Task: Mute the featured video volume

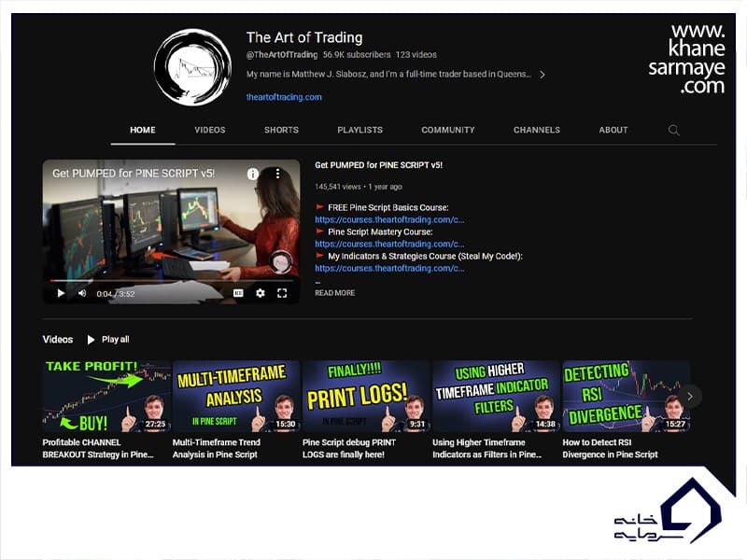Action: (x=82, y=293)
